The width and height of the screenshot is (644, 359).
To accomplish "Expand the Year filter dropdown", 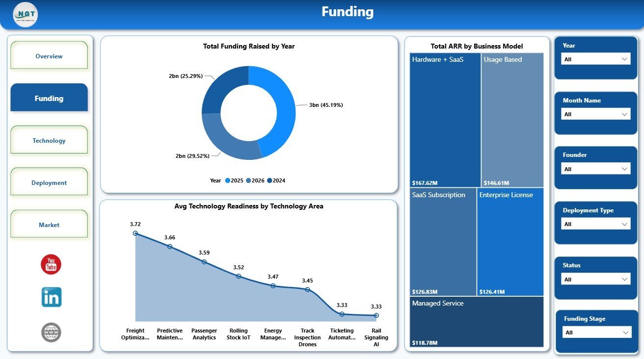I will (596, 59).
